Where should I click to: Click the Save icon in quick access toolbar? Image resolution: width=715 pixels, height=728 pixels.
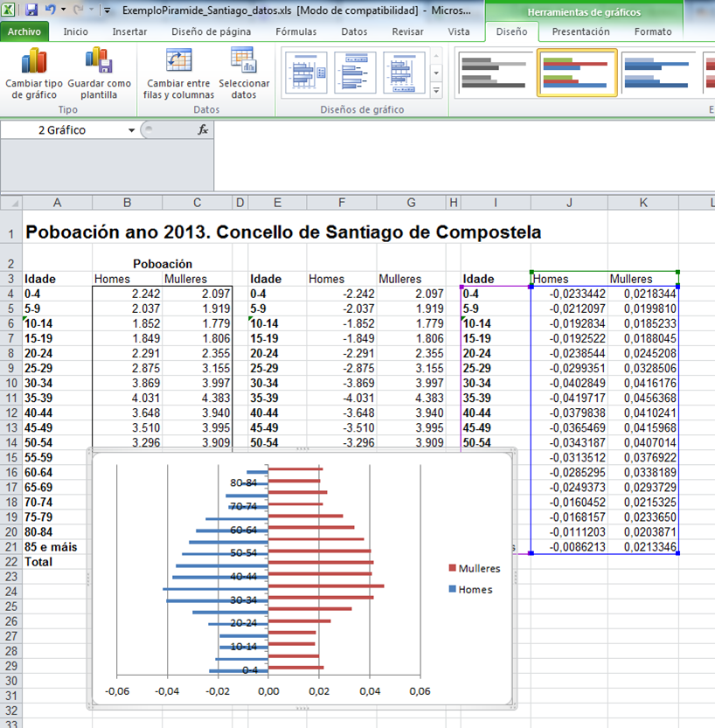(x=31, y=10)
